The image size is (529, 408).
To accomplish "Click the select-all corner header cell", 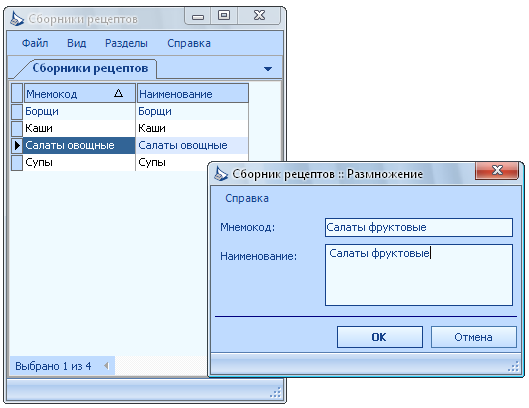I will [x=17, y=93].
